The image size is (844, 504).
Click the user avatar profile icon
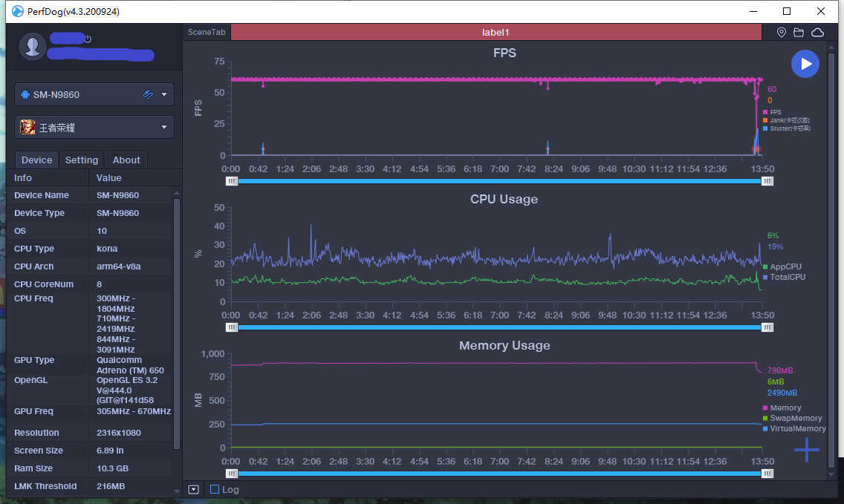click(x=32, y=46)
